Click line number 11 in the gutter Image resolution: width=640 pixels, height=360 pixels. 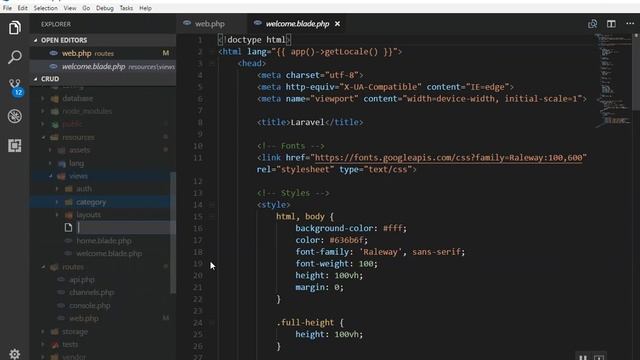(198, 158)
